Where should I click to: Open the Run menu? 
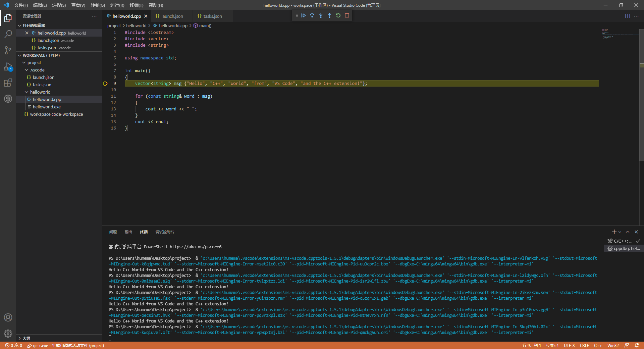coord(117,5)
